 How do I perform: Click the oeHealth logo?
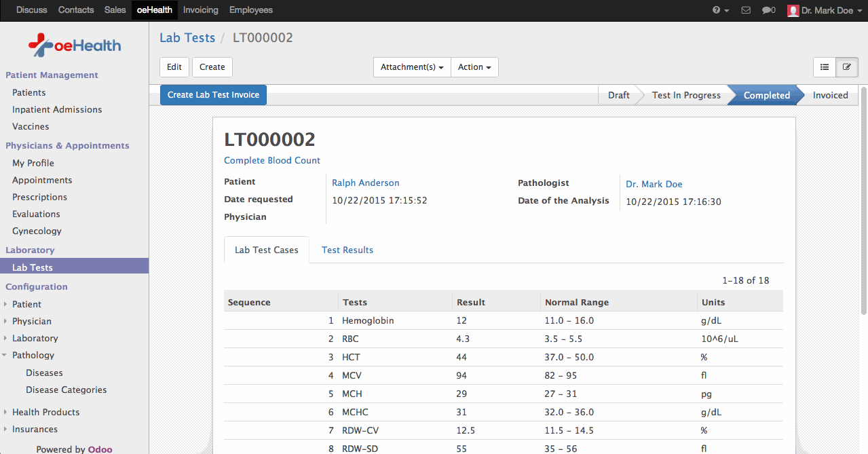(x=75, y=45)
